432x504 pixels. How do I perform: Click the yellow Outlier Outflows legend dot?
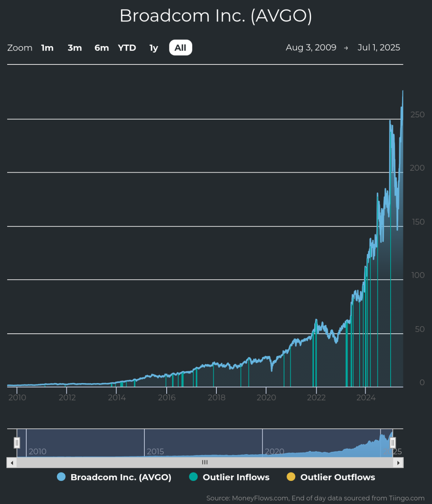[291, 477]
